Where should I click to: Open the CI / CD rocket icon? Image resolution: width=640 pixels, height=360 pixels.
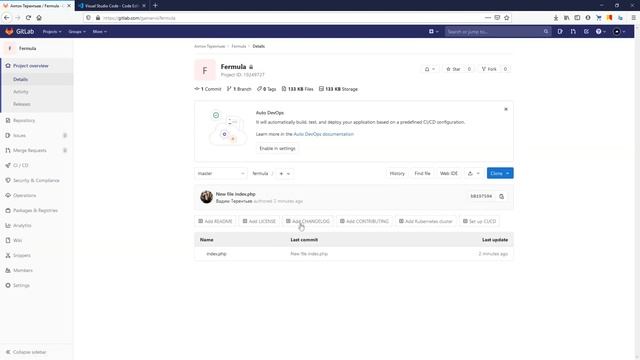8,165
